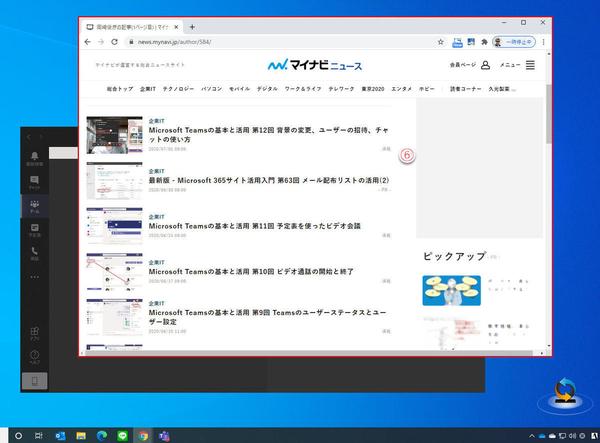Click the Chrome extensions puzzle icon
Viewport: 600px width, 443px height.
point(484,42)
